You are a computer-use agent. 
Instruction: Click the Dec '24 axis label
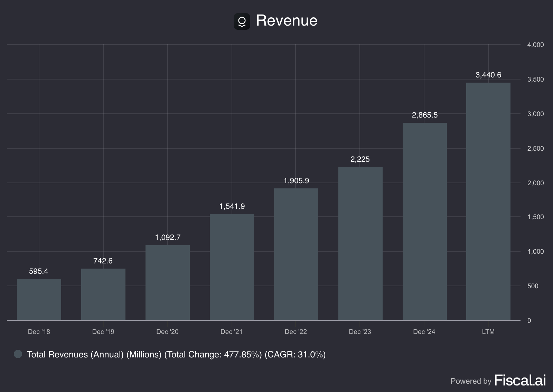click(424, 332)
